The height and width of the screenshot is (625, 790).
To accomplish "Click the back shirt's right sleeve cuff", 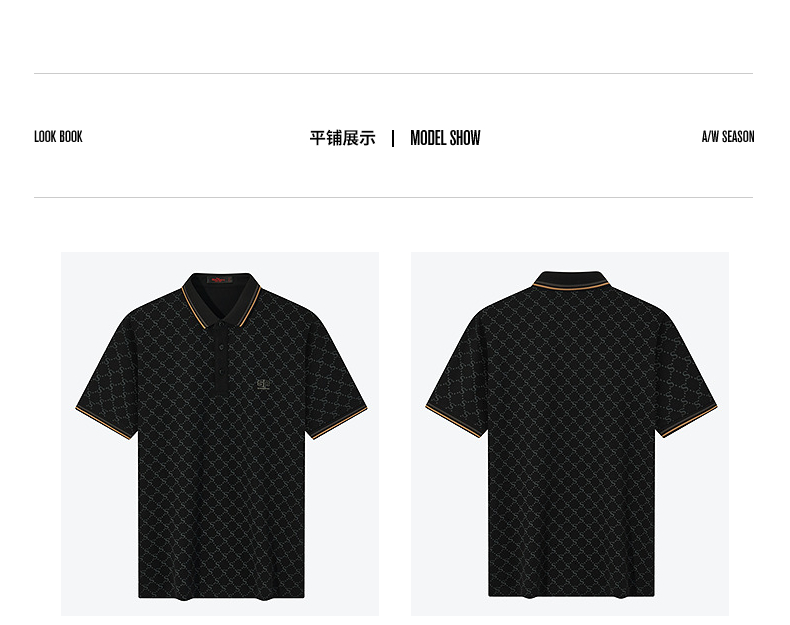I will pos(688,421).
